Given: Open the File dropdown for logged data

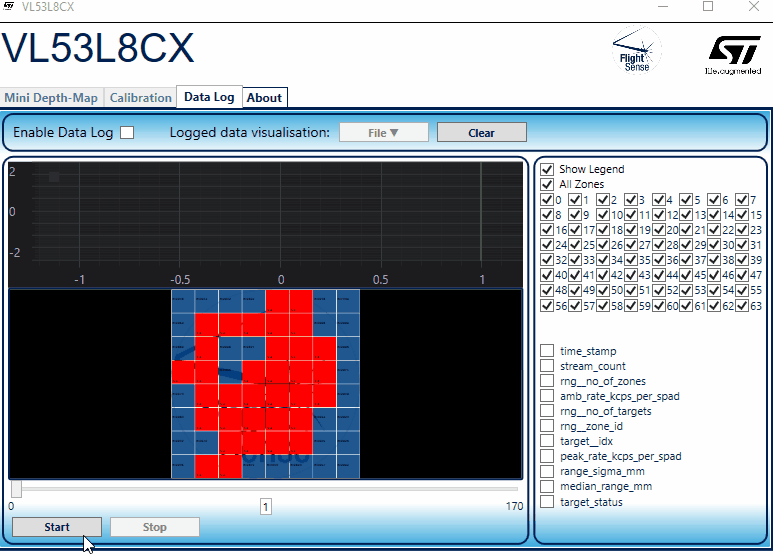Looking at the screenshot, I should (x=384, y=133).
